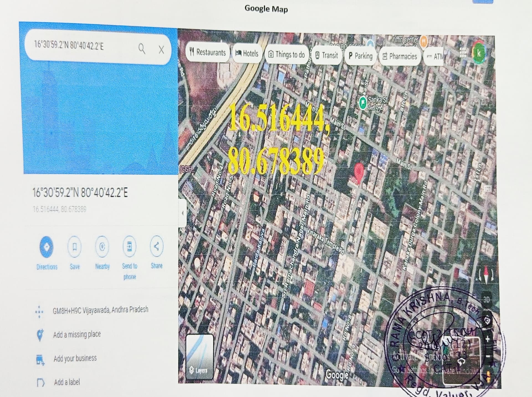This screenshot has width=532, height=397.
Task: Clear the coordinates search with X
Action: point(161,50)
